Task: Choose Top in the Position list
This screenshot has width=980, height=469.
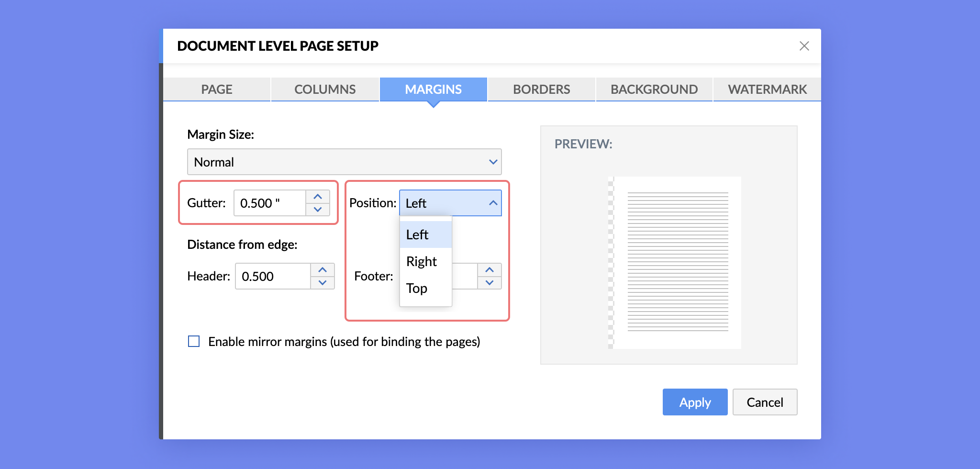Action: click(426, 288)
